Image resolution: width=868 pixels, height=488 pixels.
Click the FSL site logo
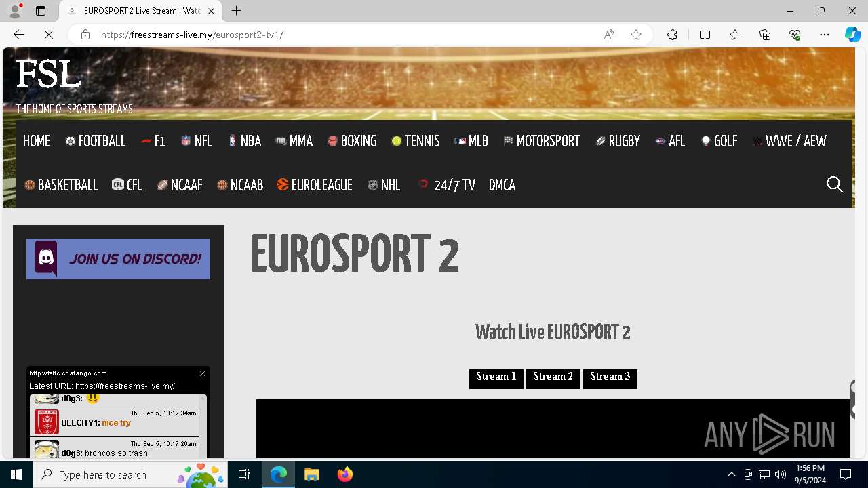pyautogui.click(x=49, y=74)
